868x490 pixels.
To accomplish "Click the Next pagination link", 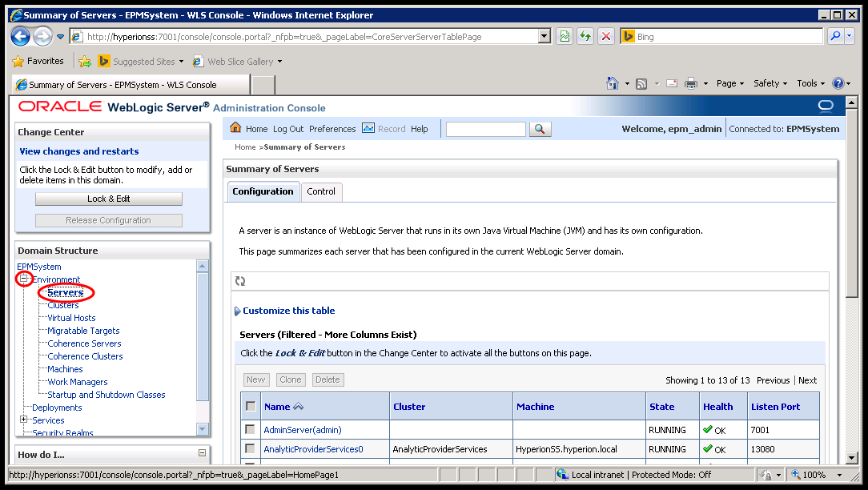I will point(807,380).
